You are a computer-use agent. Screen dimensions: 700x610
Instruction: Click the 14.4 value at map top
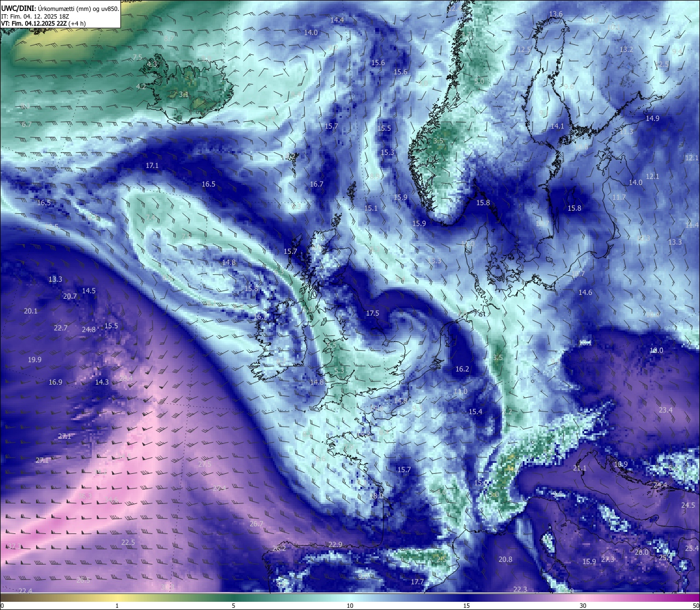click(x=337, y=20)
